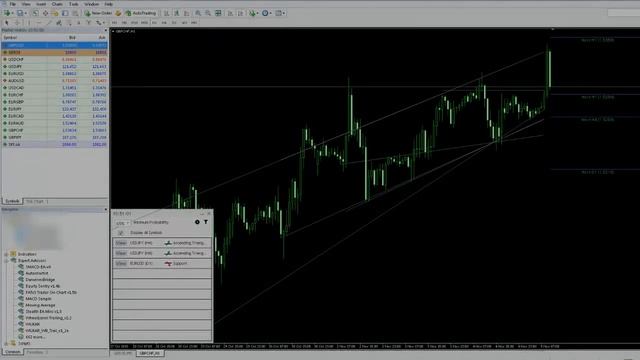Image resolution: width=640 pixels, height=360 pixels.
Task: Switch to the H1 timeframe button
Action: point(154,23)
